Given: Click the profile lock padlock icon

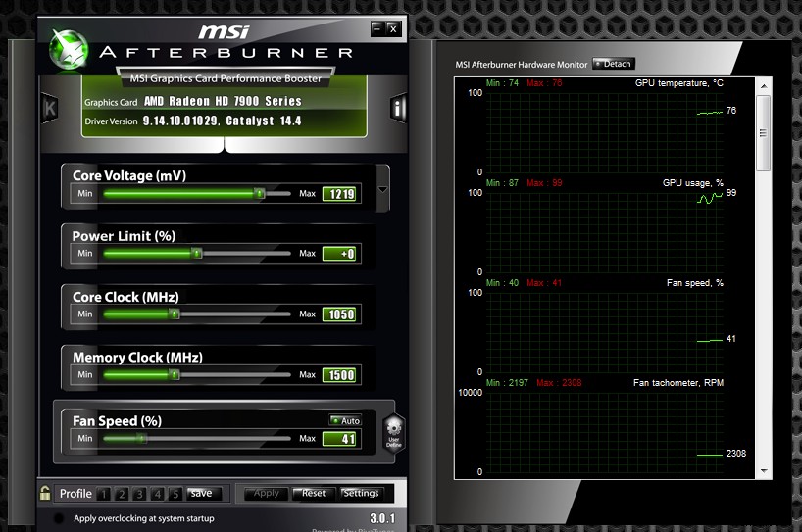Looking at the screenshot, I should coord(44,493).
